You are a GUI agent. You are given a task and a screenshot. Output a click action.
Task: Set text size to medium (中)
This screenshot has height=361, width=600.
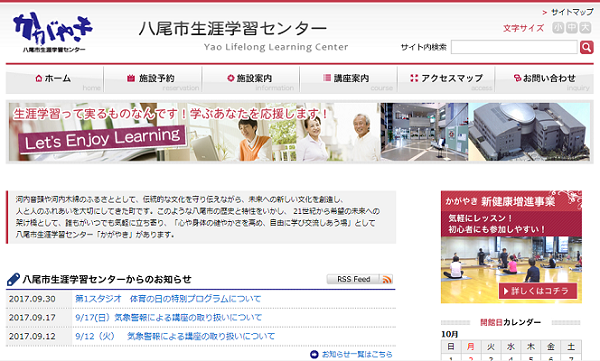[571, 28]
